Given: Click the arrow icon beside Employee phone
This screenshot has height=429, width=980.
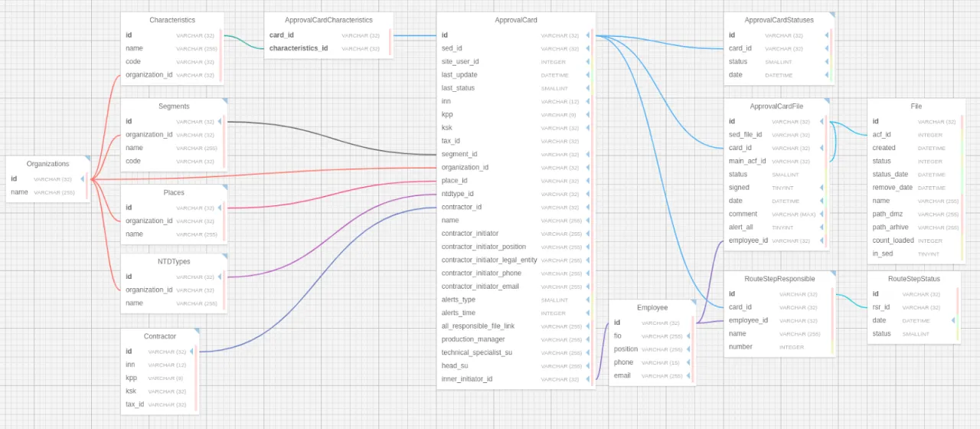Looking at the screenshot, I should click(x=688, y=362).
